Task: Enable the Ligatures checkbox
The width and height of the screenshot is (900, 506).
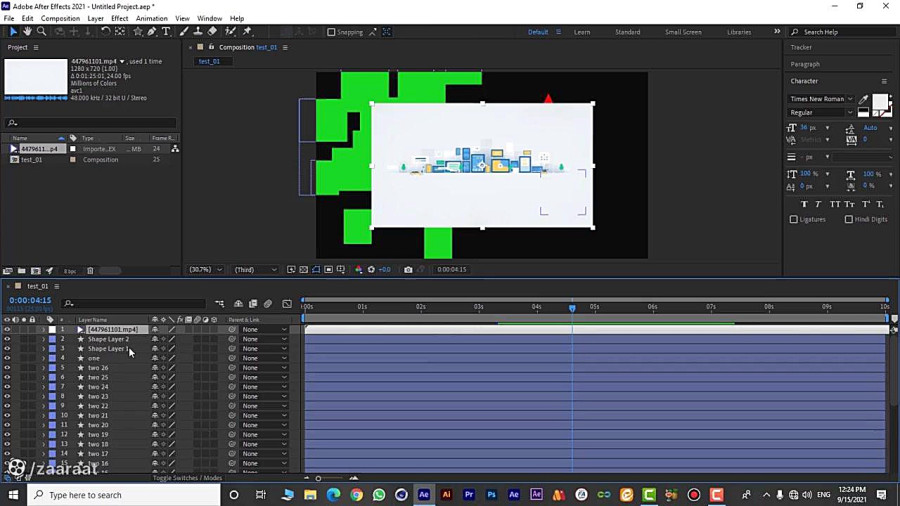Action: coord(794,219)
